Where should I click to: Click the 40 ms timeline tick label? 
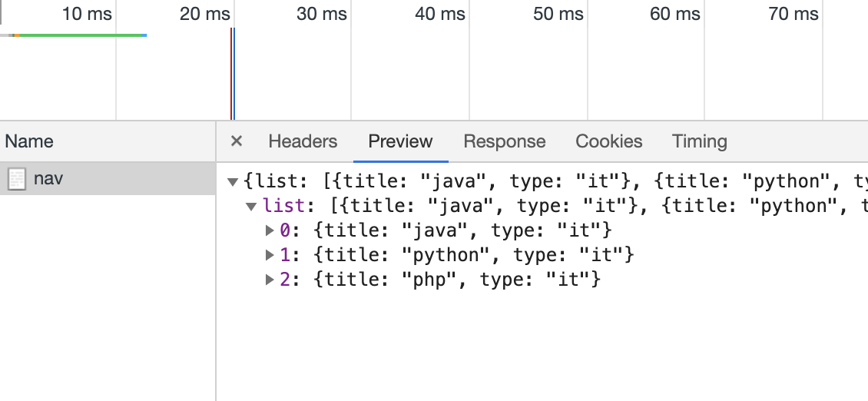coord(439,14)
